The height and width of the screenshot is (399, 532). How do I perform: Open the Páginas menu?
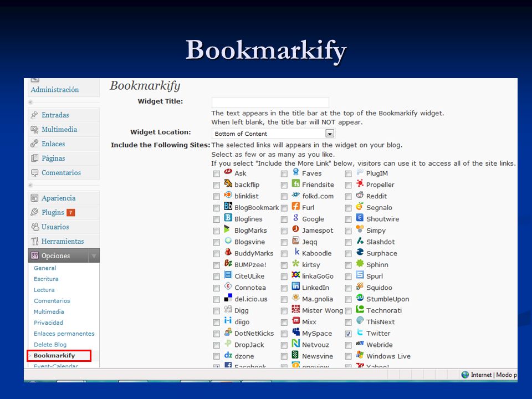coord(53,158)
